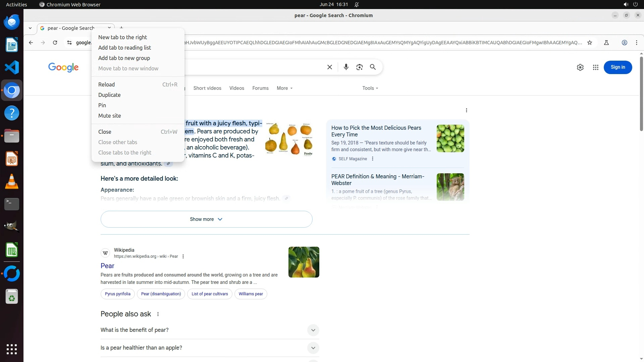Click the blue Sign in button
The height and width of the screenshot is (362, 644).
pos(618,67)
